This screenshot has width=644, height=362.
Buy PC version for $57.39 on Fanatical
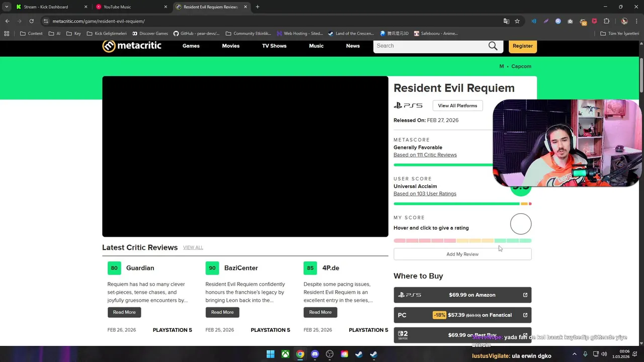(x=462, y=315)
